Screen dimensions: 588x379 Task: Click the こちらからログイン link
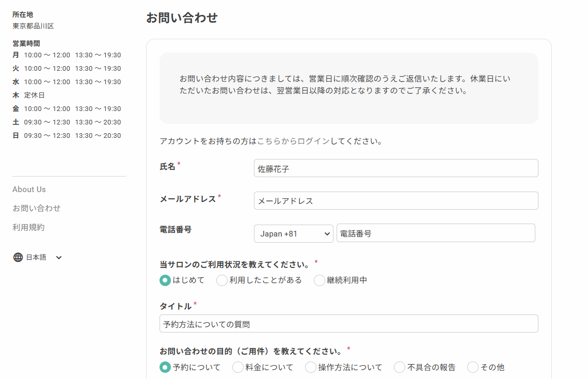(x=293, y=141)
